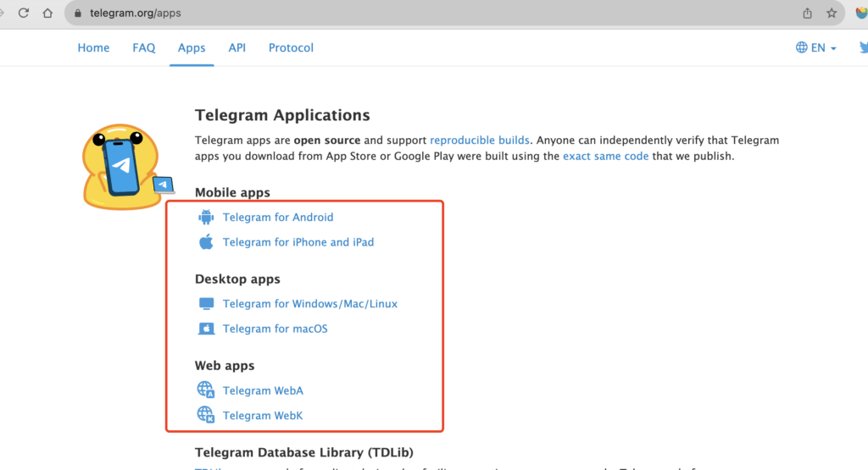
Task: Follow the exact same code link
Action: [605, 156]
